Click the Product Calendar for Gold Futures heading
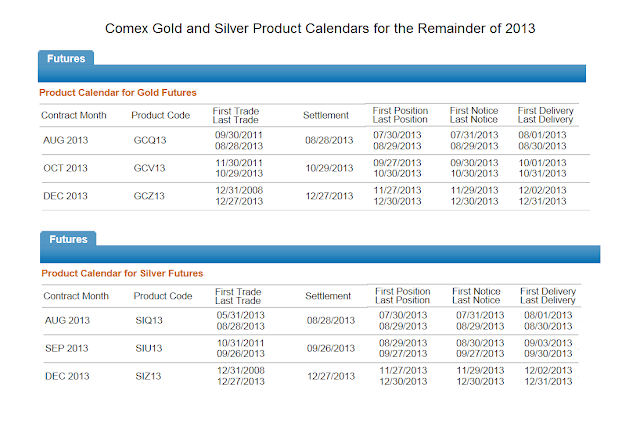Screen dimensions: 640x433 117,92
